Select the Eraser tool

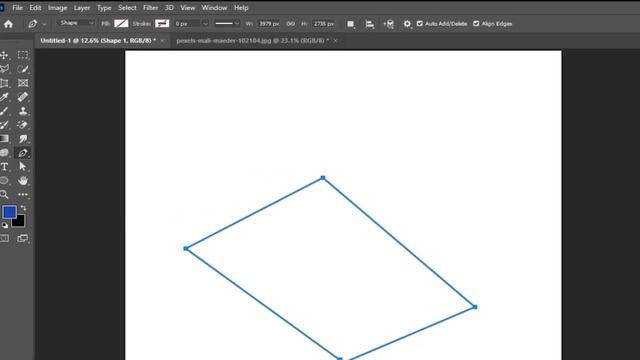click(x=23, y=125)
